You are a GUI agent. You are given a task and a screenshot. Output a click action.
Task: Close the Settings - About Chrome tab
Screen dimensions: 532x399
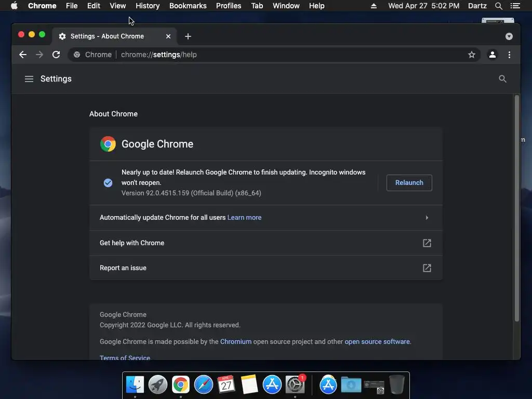tap(168, 36)
